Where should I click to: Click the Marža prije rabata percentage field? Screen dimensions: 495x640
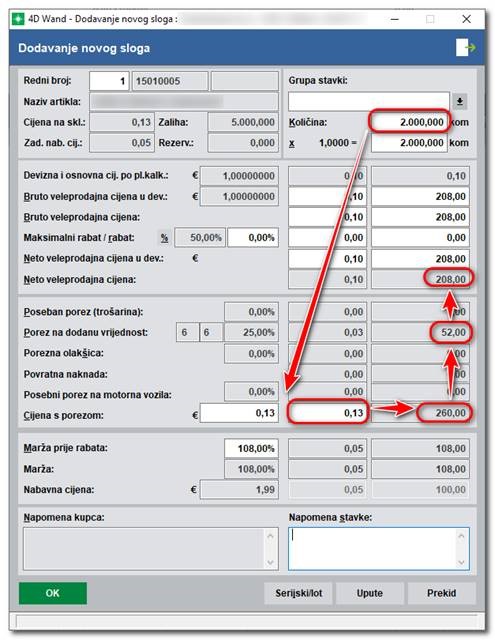click(x=251, y=448)
